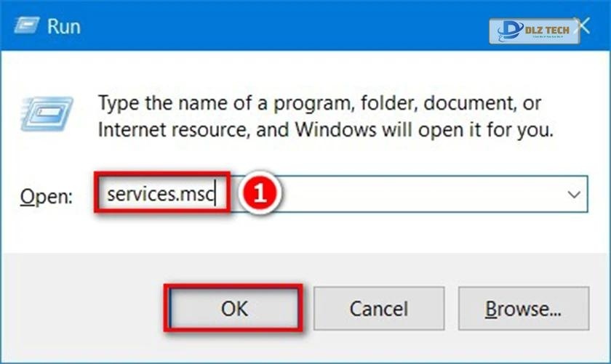This screenshot has height=364, width=611.
Task: Click the "Run" title text
Action: pyautogui.click(x=64, y=27)
